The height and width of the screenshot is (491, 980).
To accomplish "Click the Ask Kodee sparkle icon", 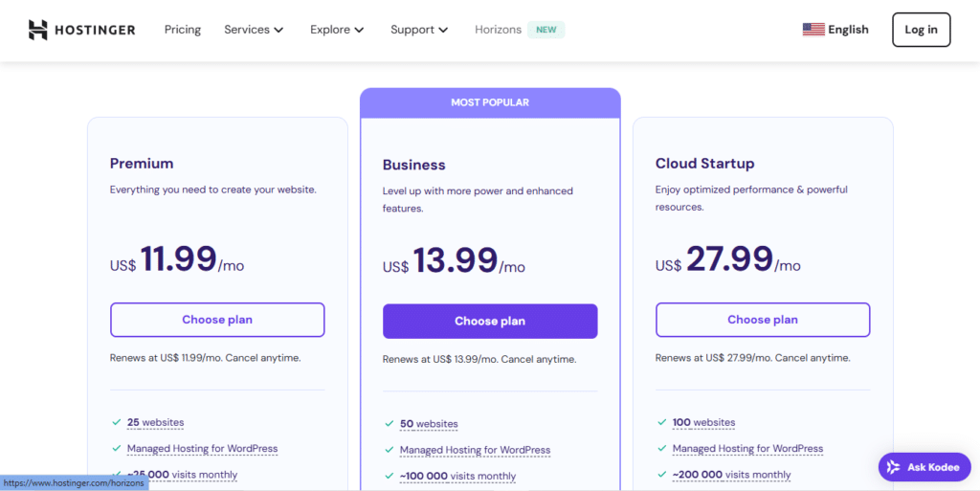I will coord(893,467).
